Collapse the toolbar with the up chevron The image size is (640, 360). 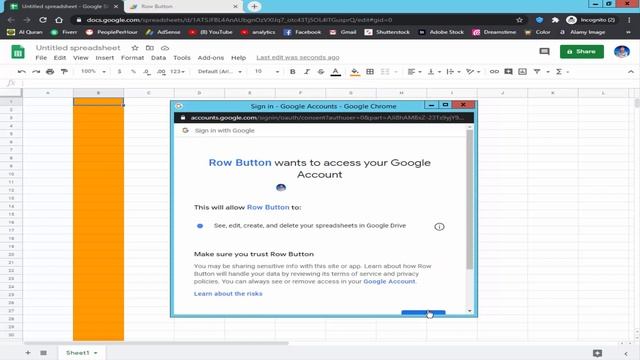[631, 71]
